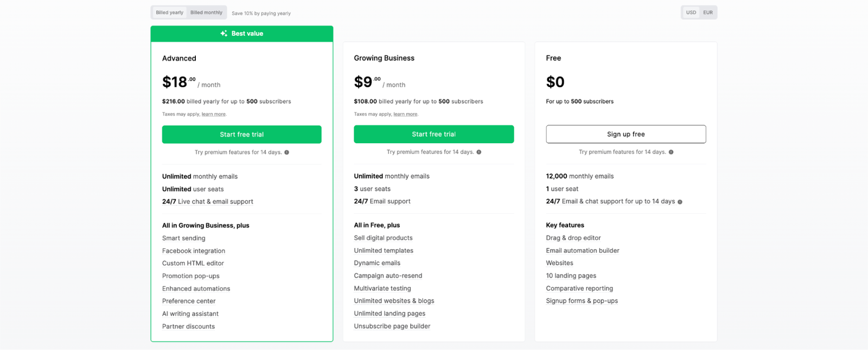
Task: Click info icon under Growing Business trial text
Action: click(x=478, y=152)
